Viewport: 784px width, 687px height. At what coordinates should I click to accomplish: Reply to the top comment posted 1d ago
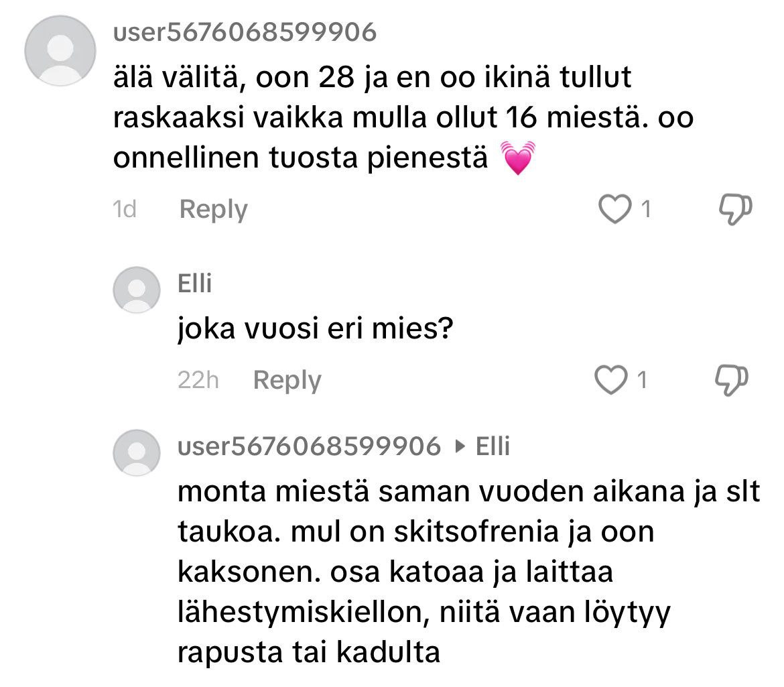pos(213,210)
